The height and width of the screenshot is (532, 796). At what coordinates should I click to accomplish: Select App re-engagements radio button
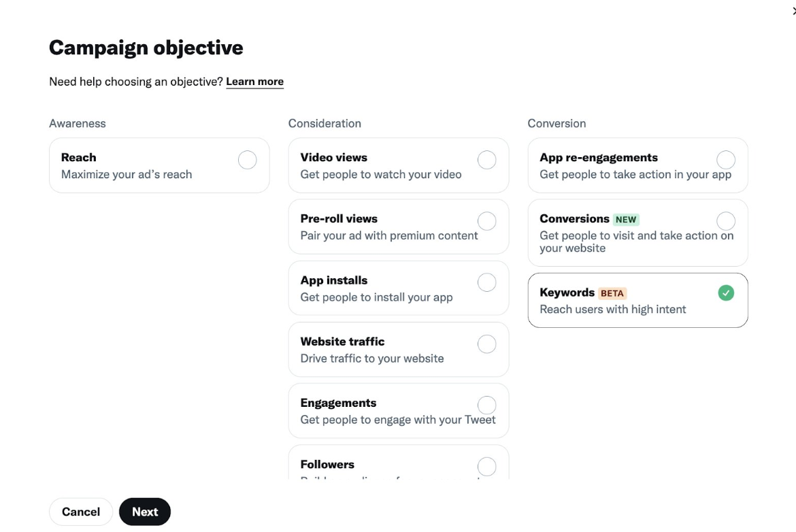coord(726,160)
